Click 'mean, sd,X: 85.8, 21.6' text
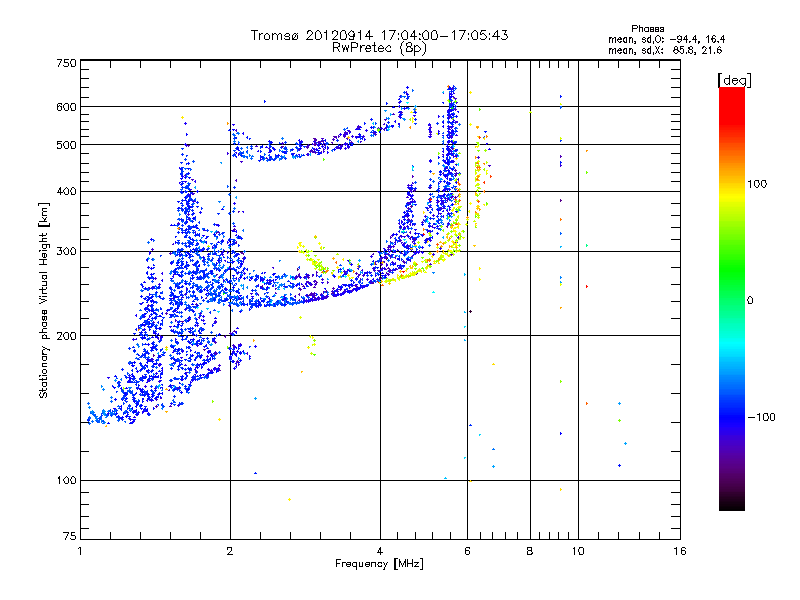Image resolution: width=800 pixels, height=600 pixels. pyautogui.click(x=665, y=50)
